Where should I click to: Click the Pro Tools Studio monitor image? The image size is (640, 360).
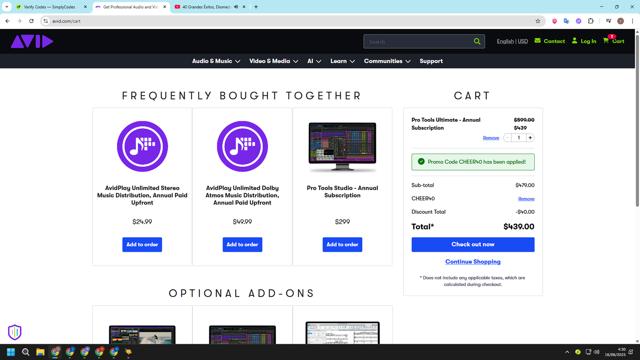click(x=342, y=147)
